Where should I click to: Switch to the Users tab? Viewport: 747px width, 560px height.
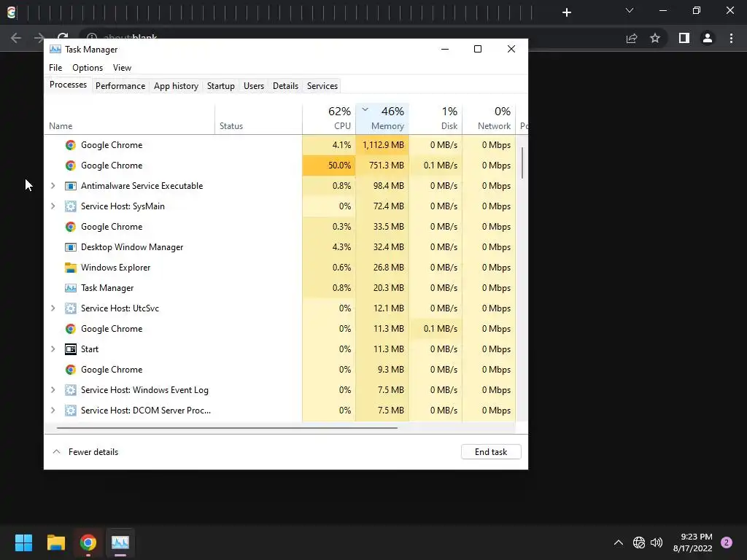[253, 86]
